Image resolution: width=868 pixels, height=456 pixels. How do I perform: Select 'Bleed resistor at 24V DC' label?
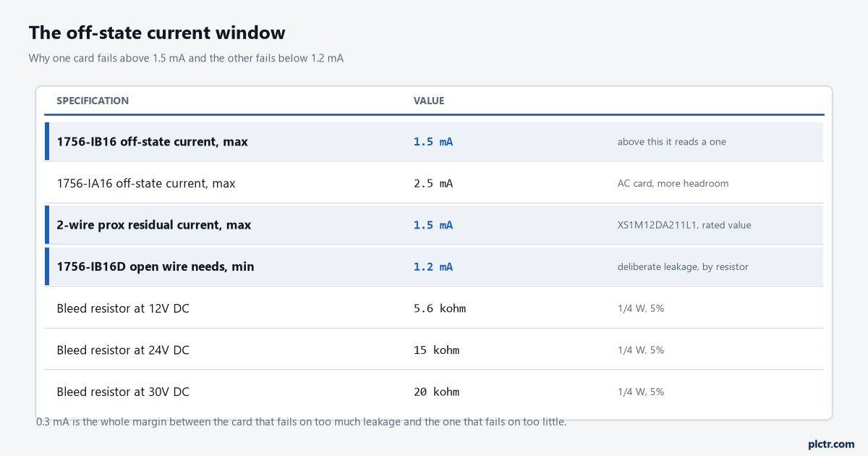click(123, 350)
